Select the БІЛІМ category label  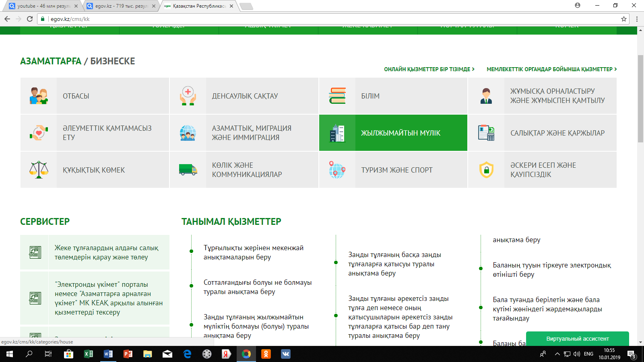(370, 96)
